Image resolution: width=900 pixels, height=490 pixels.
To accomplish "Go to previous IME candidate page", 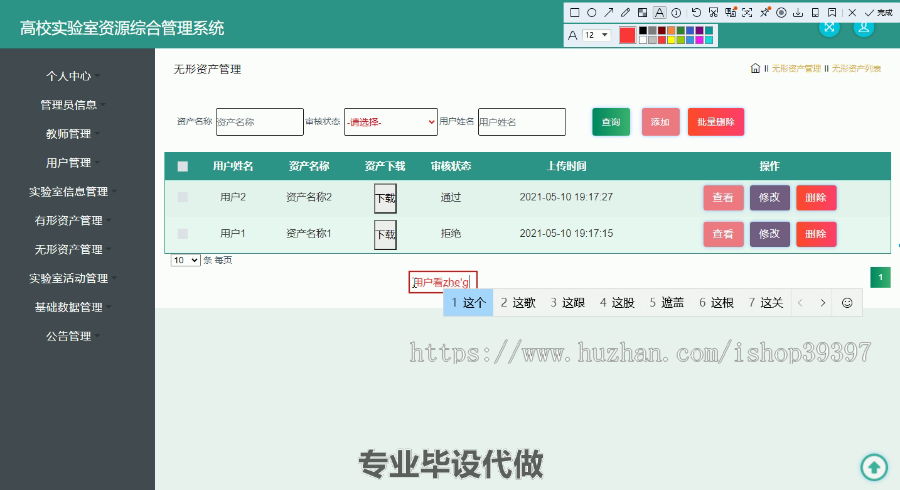I will (800, 303).
